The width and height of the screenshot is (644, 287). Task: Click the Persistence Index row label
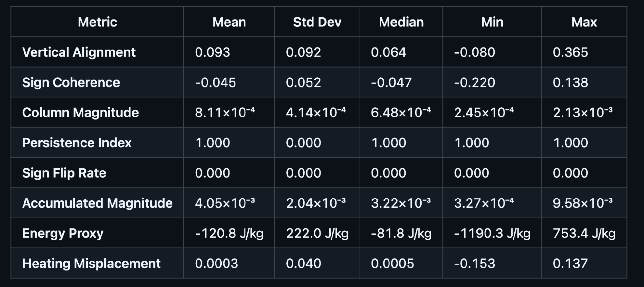[77, 143]
